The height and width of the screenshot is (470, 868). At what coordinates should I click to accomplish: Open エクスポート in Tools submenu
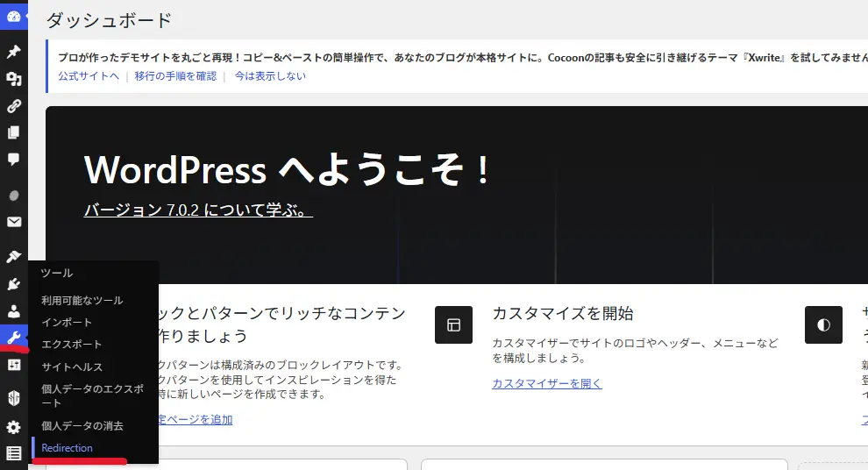(71, 345)
